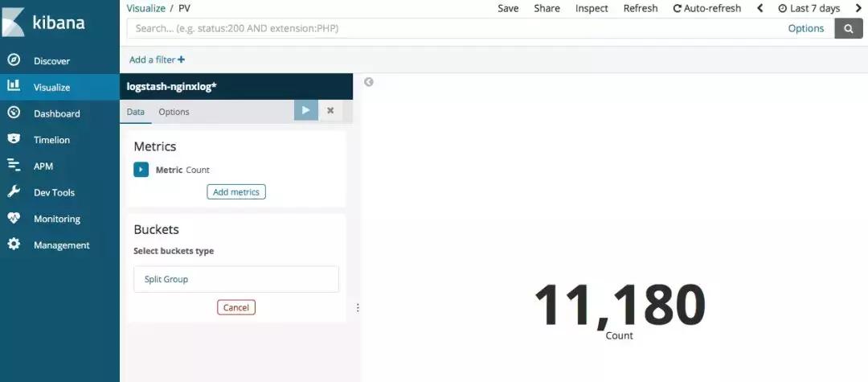The image size is (868, 382).
Task: Click the APM label in sidebar
Action: click(x=43, y=166)
